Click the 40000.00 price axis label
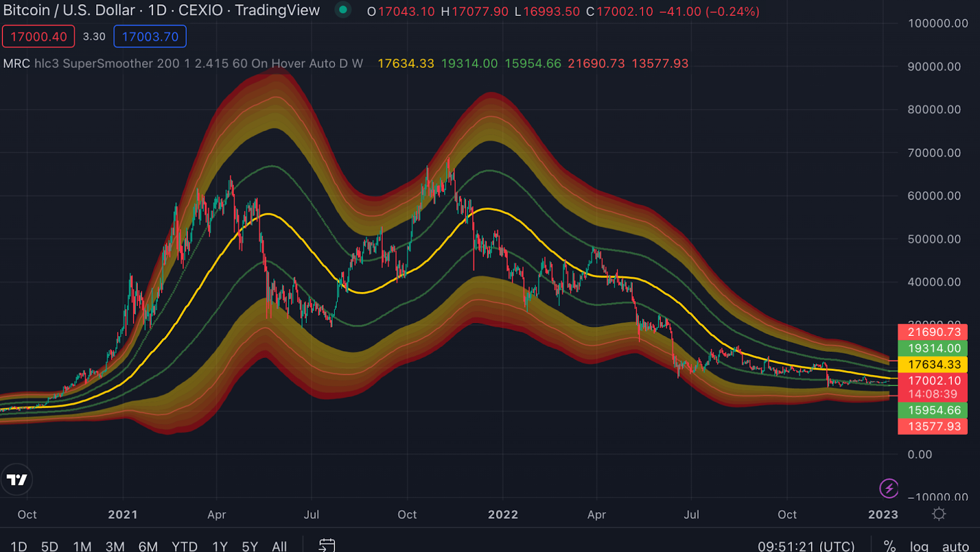Viewport: 980px width, 552px height. click(x=934, y=282)
